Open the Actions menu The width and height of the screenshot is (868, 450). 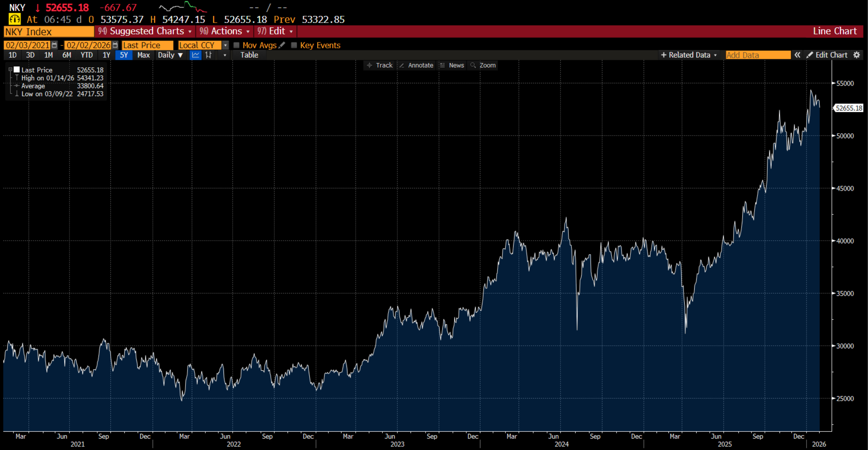point(225,31)
